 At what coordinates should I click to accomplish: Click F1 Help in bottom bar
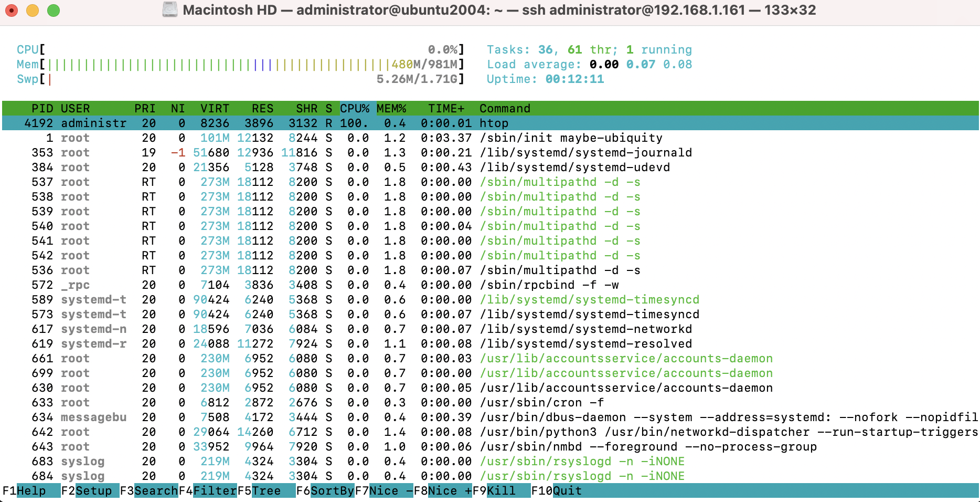31,490
